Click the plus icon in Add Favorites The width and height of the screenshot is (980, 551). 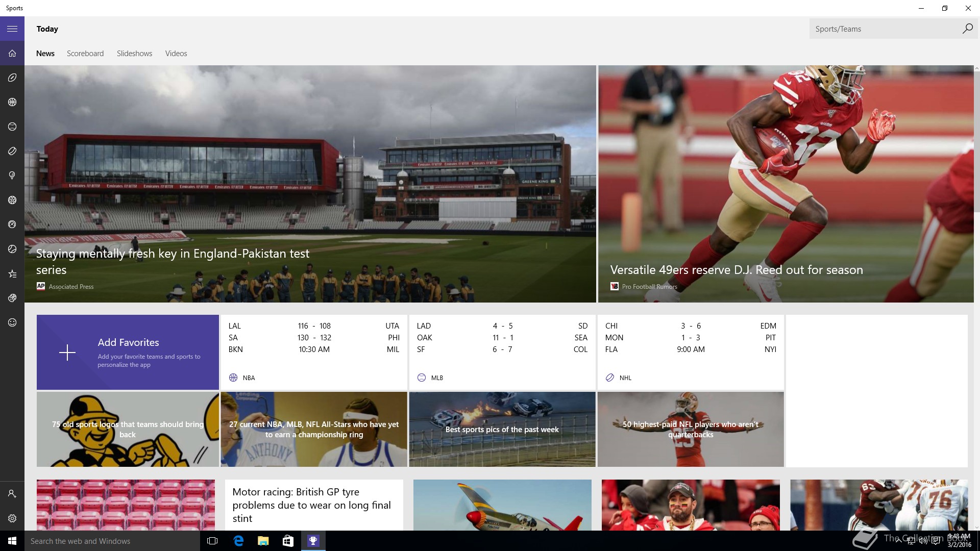click(67, 353)
